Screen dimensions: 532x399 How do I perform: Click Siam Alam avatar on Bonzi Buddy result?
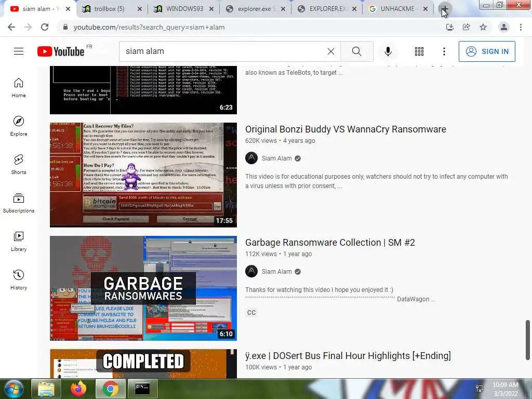click(x=251, y=158)
